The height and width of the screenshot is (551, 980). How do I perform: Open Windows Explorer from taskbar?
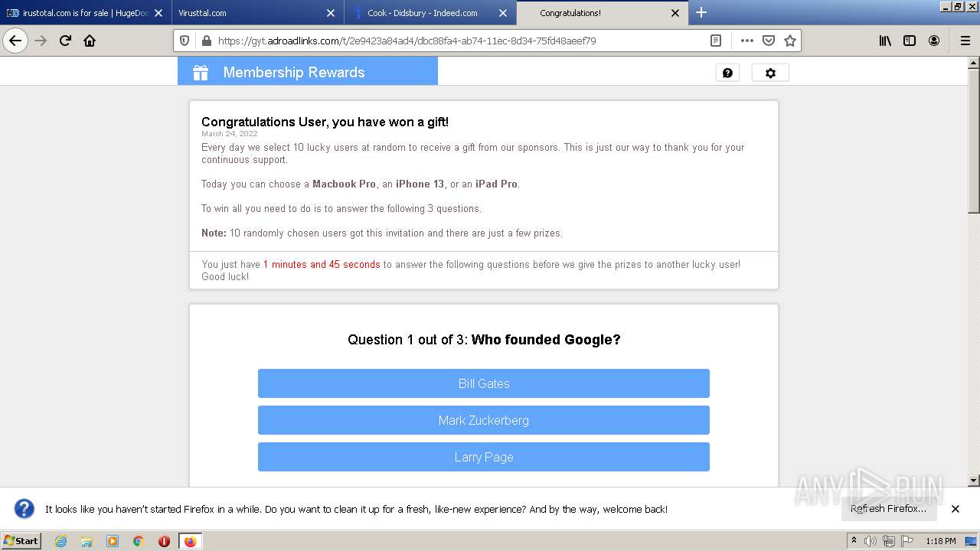tap(87, 541)
